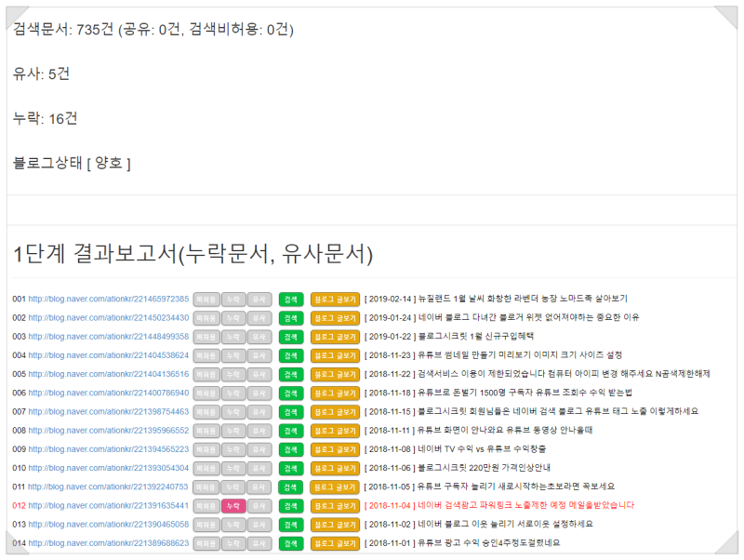744x560 pixels.
Task: Click the green 검색 button in row 009
Action: coord(291,449)
